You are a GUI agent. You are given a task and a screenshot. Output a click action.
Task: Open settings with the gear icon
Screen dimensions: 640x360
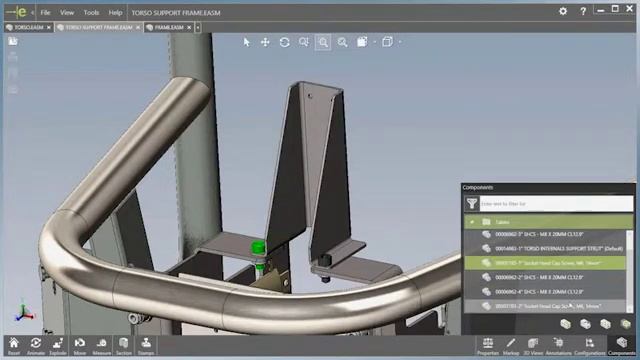563,11
